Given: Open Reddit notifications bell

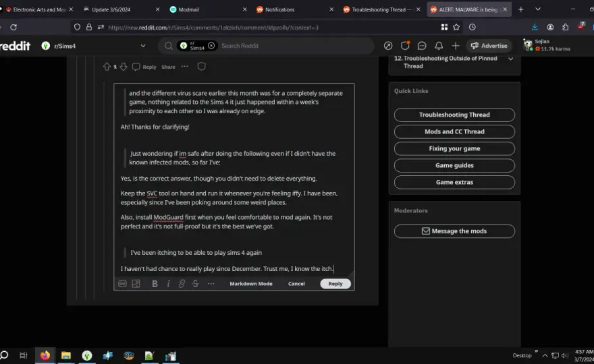Looking at the screenshot, I should [x=439, y=46].
